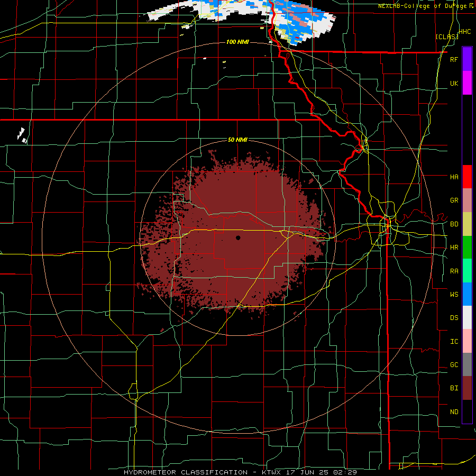Click the 'IC' legend label

pyautogui.click(x=454, y=342)
